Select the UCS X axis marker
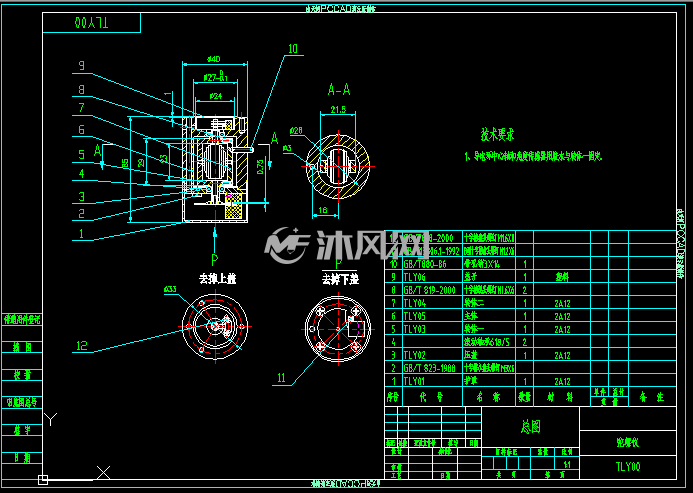 103,472
